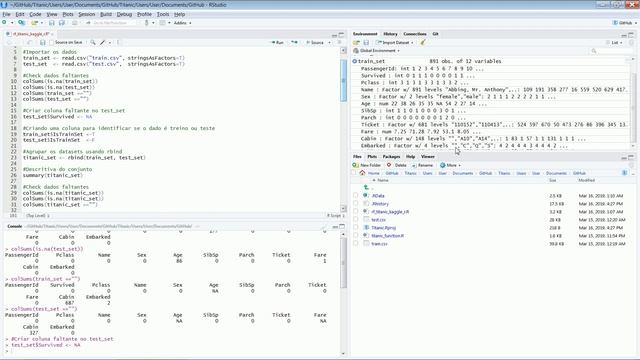The width and height of the screenshot is (640, 360).
Task: Check the box next to train.csv
Action: pyautogui.click(x=356, y=243)
